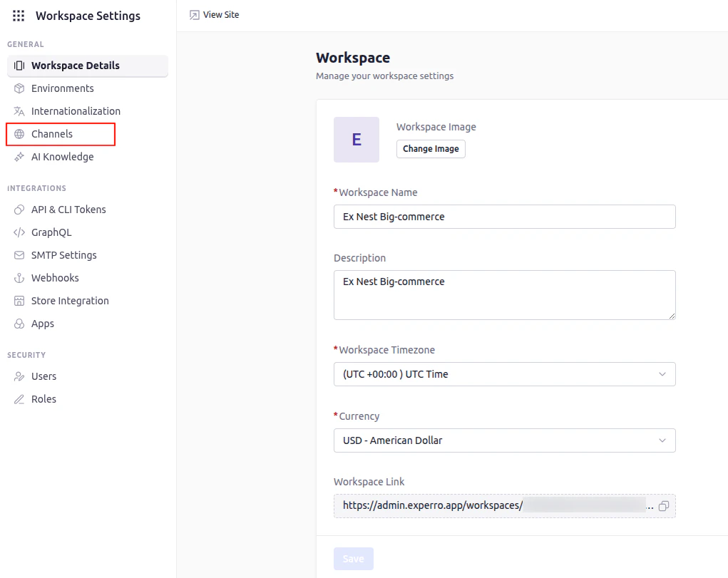Viewport: 728px width, 578px height.
Task: Click the workspace image thumbnail E
Action: tap(357, 140)
